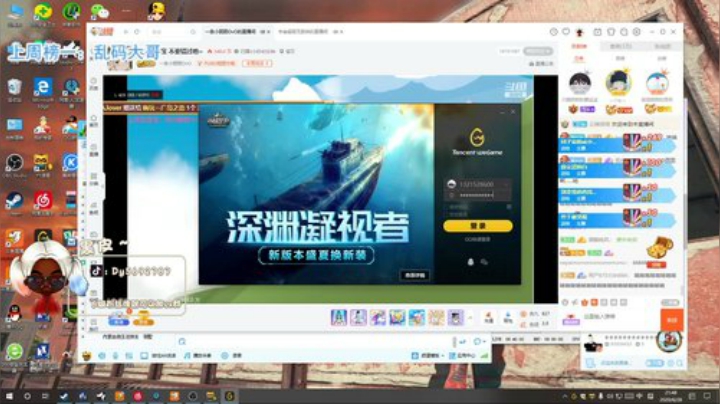This screenshot has width=720, height=404.
Task: Click the first icon in the chat toolbar
Action: coord(565,303)
